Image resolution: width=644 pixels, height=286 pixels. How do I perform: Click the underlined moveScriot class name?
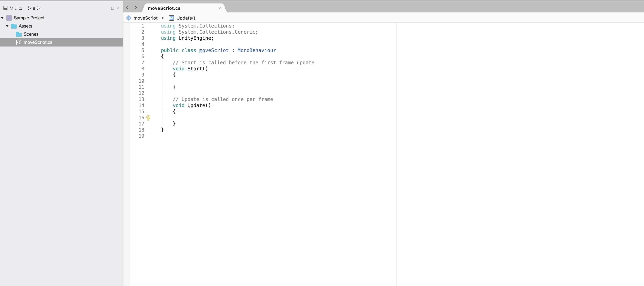pyautogui.click(x=214, y=50)
